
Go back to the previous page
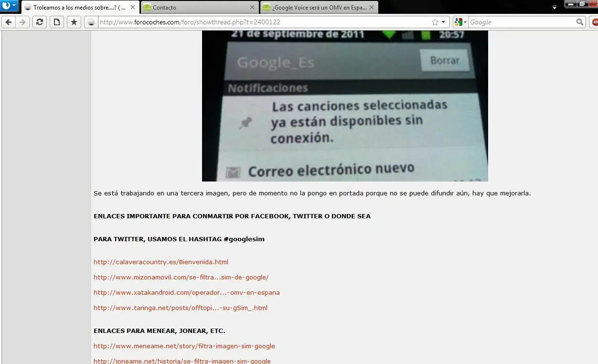coord(9,22)
